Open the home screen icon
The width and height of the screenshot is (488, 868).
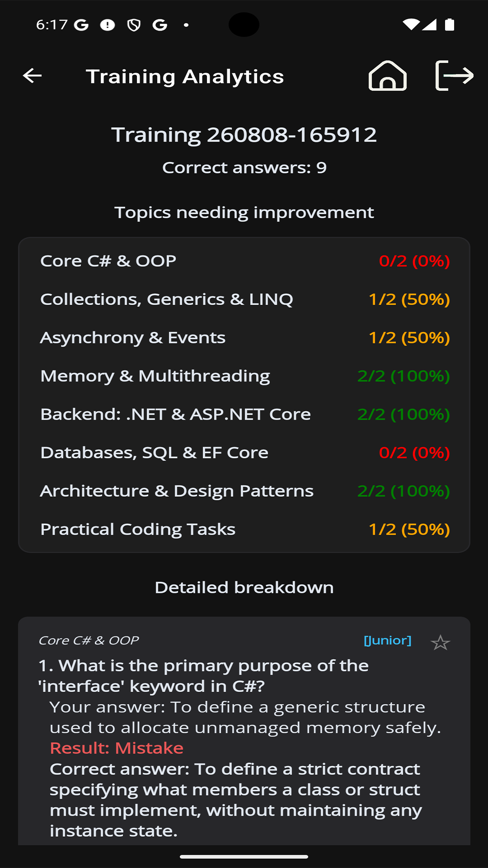click(388, 75)
